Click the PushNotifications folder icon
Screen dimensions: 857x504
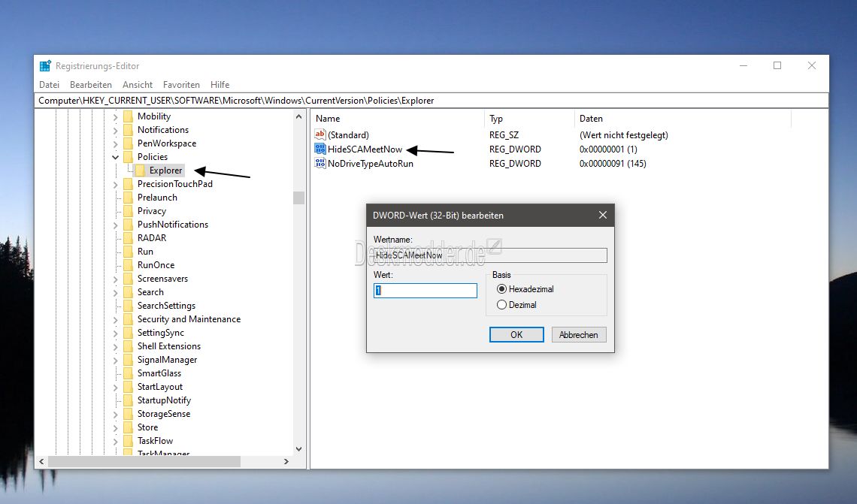tap(128, 225)
